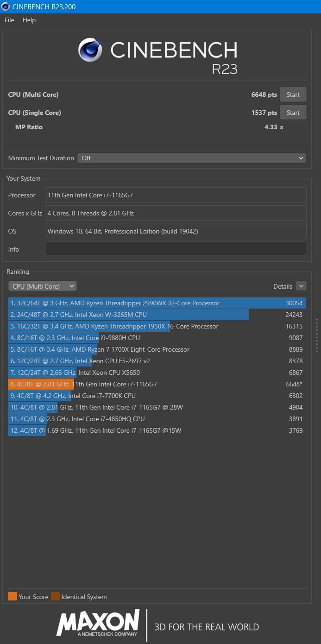Expand the ranking Details arrow
321x644 pixels.
301,286
